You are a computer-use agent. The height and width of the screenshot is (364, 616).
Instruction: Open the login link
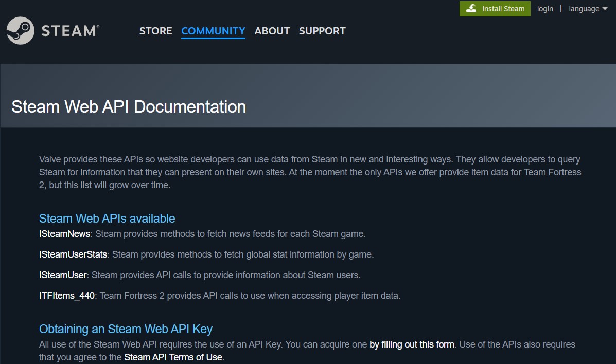545,9
